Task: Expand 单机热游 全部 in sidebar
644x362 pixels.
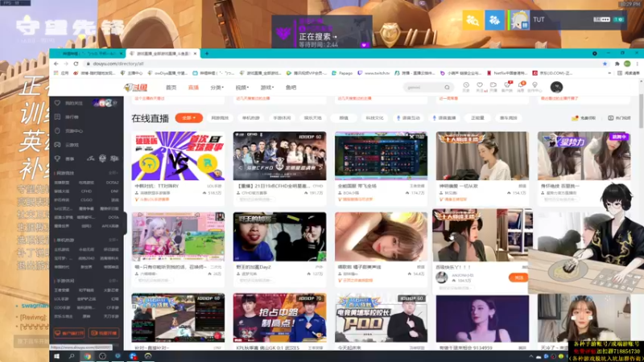Action: 114,240
